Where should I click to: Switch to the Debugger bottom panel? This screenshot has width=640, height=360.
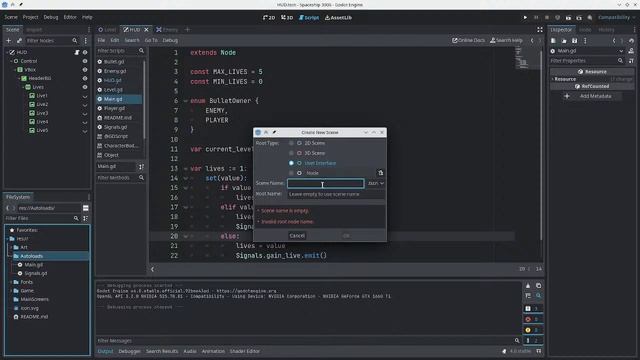(x=129, y=351)
